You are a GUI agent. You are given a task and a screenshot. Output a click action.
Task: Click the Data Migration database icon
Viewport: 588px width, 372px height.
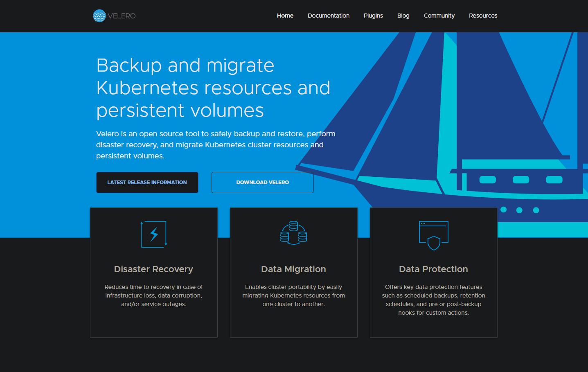(x=293, y=233)
